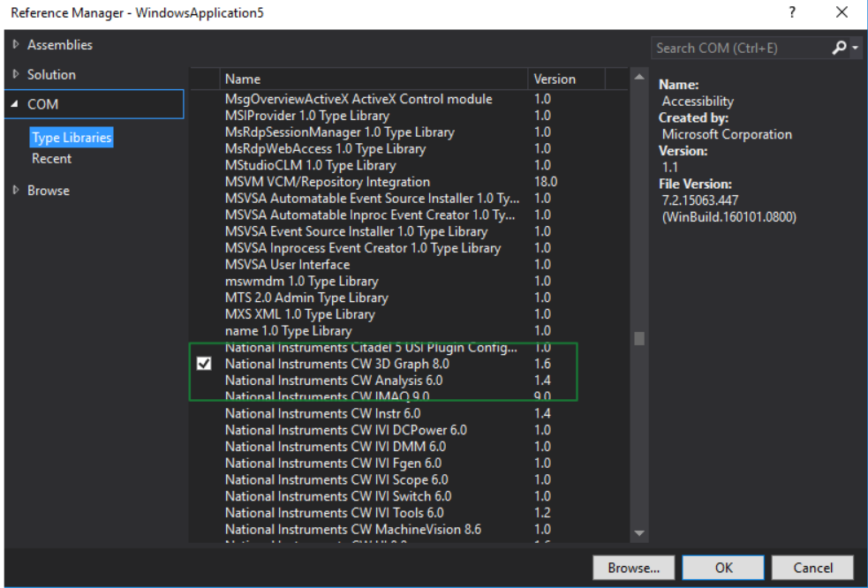Screen dimensions: 868x588
Task: Sort list by Name column header
Action: coord(374,79)
